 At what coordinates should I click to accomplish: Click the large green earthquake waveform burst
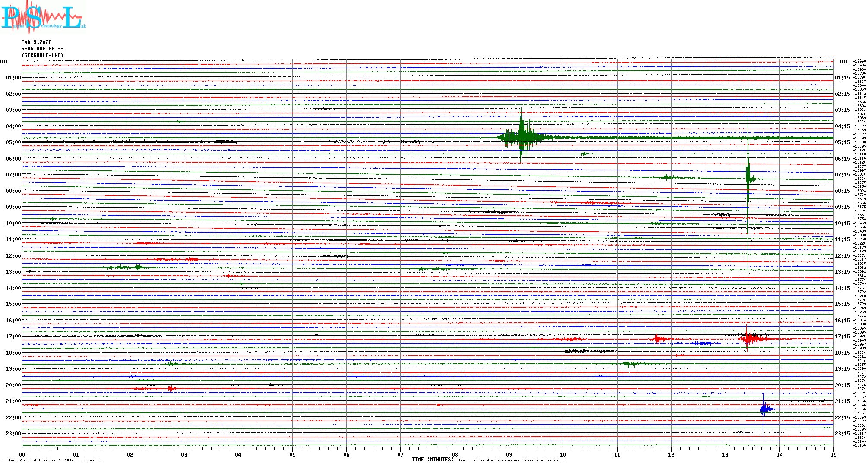click(x=522, y=137)
